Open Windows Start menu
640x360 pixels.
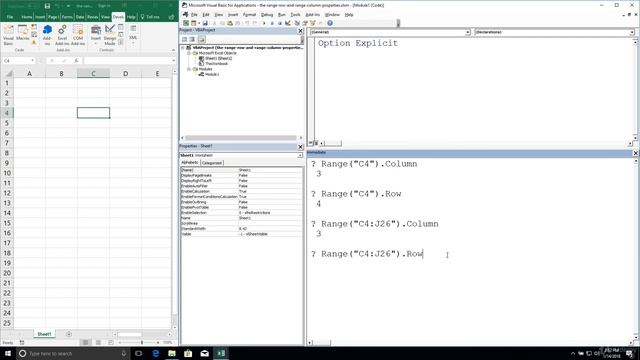coord(8,353)
